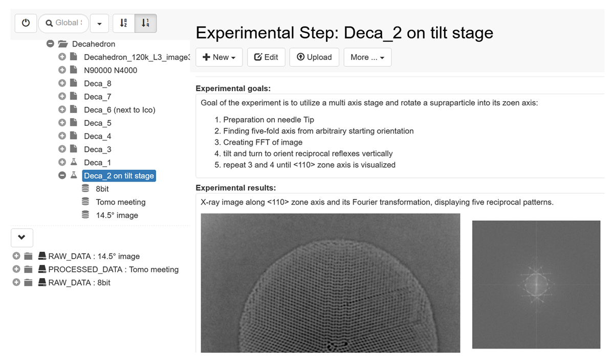Toggle the active numeric sort button
The image size is (614, 364).
point(145,23)
